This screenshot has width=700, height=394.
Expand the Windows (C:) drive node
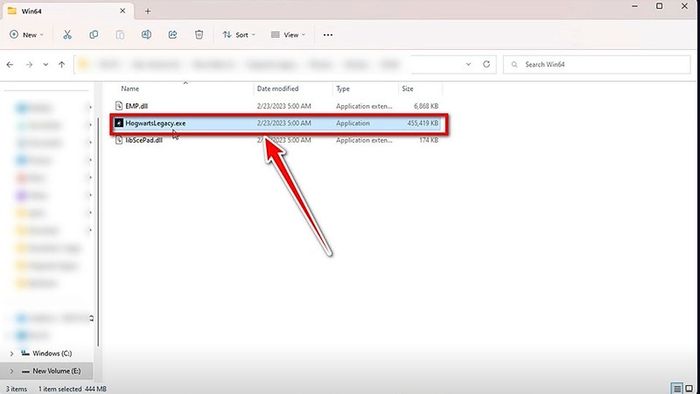[x=12, y=353]
